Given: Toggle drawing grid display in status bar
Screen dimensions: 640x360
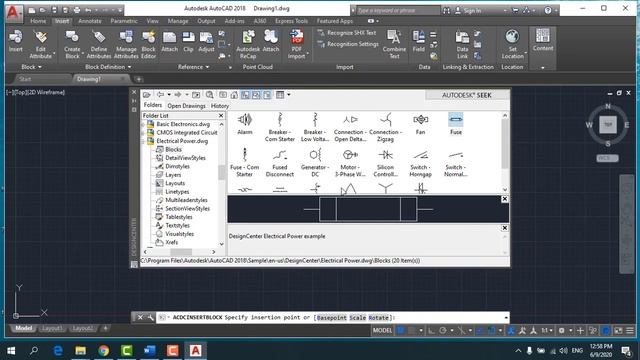Looking at the screenshot, I should coord(401,330).
